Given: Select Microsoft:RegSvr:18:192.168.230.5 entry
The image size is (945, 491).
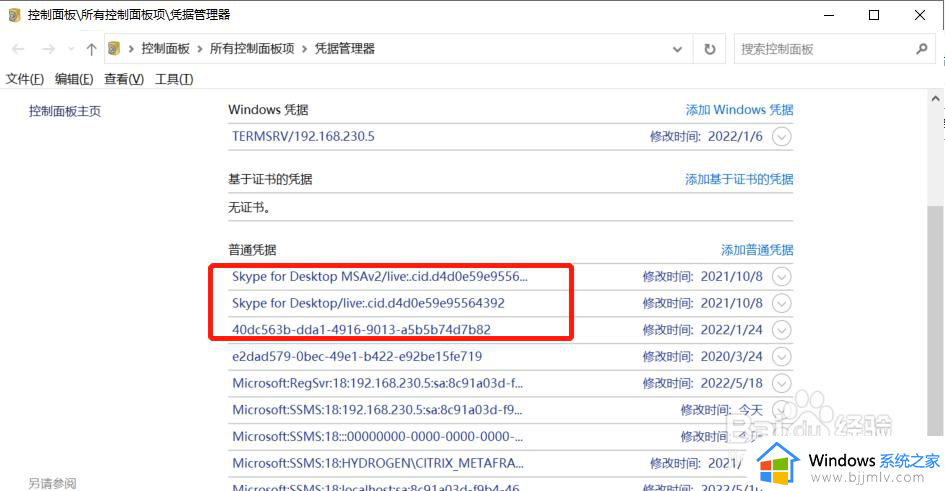Looking at the screenshot, I should (x=377, y=383).
